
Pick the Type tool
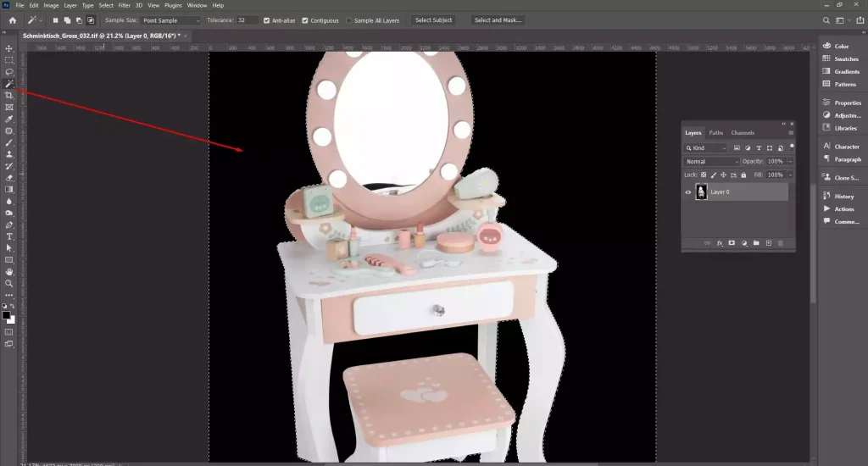click(9, 236)
